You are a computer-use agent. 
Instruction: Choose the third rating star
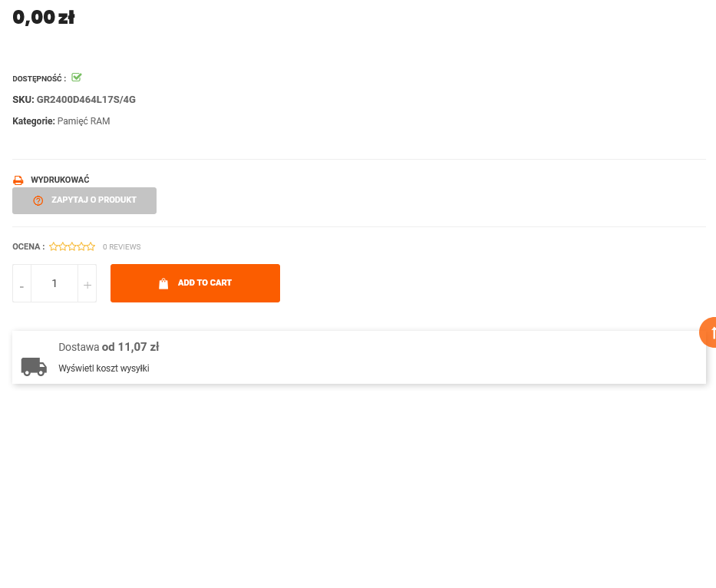coord(72,246)
